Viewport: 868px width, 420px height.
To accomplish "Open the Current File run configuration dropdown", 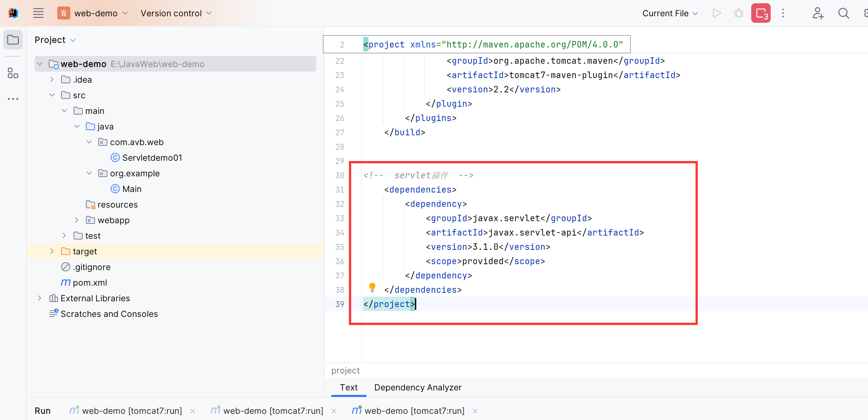I will coord(670,13).
